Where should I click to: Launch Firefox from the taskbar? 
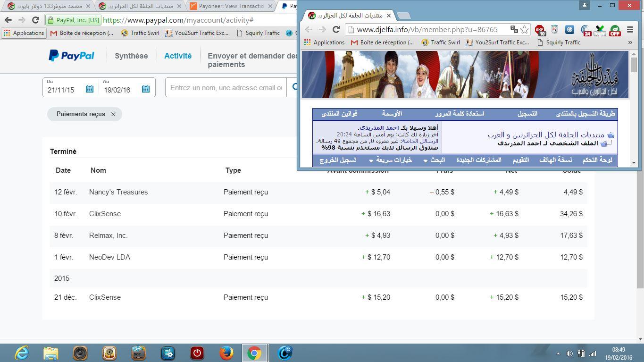pyautogui.click(x=226, y=353)
